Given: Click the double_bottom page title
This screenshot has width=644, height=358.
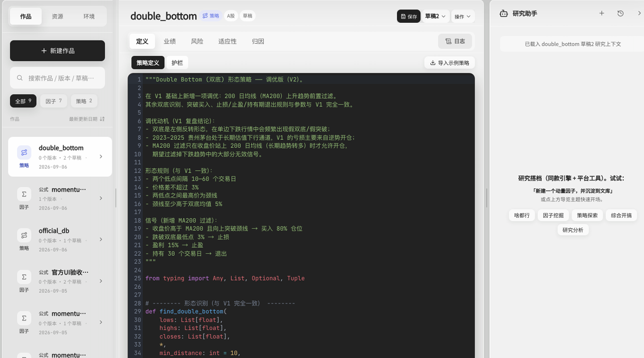Looking at the screenshot, I should tap(164, 16).
